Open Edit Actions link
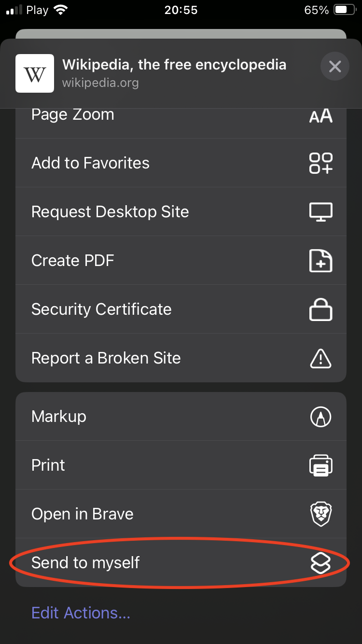362x644 pixels. point(81,613)
